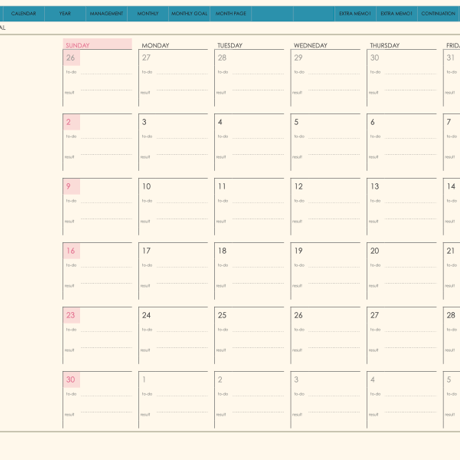Viewport: 460px width, 460px height.
Task: Open the CALENDAR tab
Action: (x=23, y=14)
